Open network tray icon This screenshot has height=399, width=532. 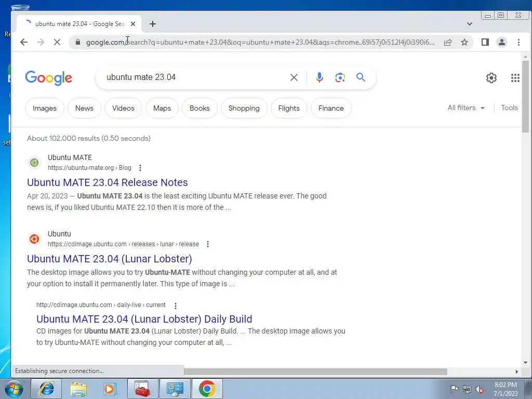click(467, 390)
